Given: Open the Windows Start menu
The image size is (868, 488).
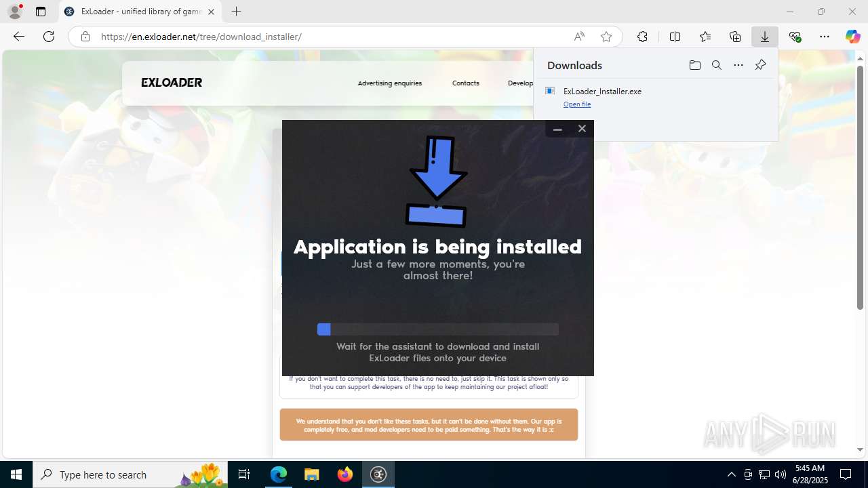Looking at the screenshot, I should pos(16,474).
